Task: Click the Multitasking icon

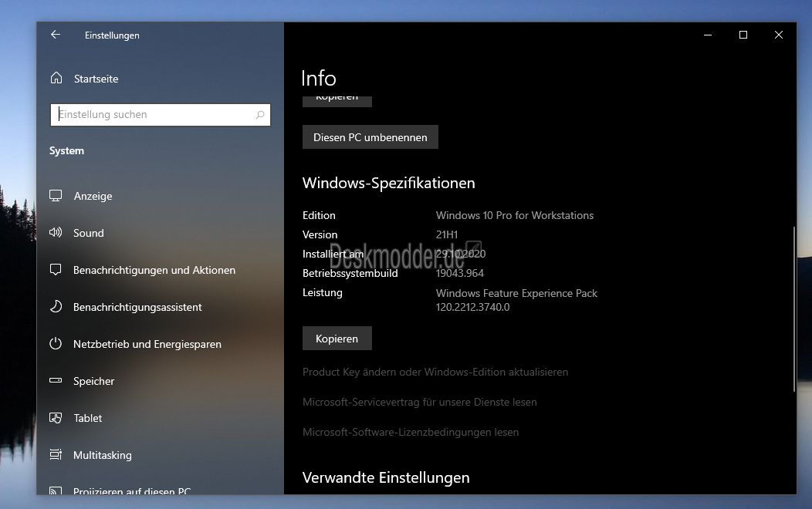Action: [56, 454]
